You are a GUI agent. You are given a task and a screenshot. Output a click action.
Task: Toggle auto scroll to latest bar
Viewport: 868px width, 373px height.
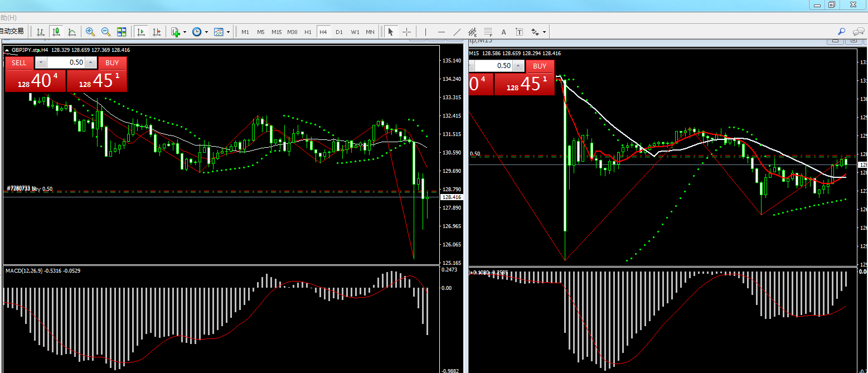[141, 32]
